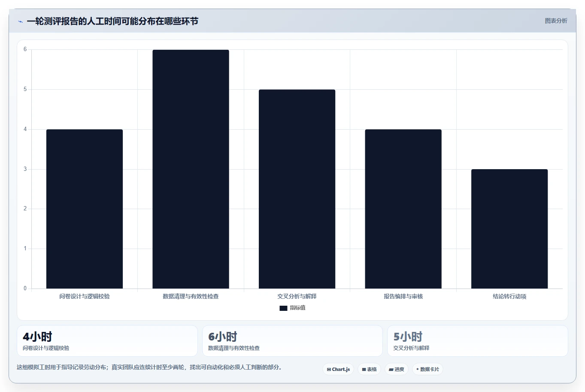The height and width of the screenshot is (392, 585).
Task: Select the 报告编排与审核 bar
Action: click(x=403, y=209)
